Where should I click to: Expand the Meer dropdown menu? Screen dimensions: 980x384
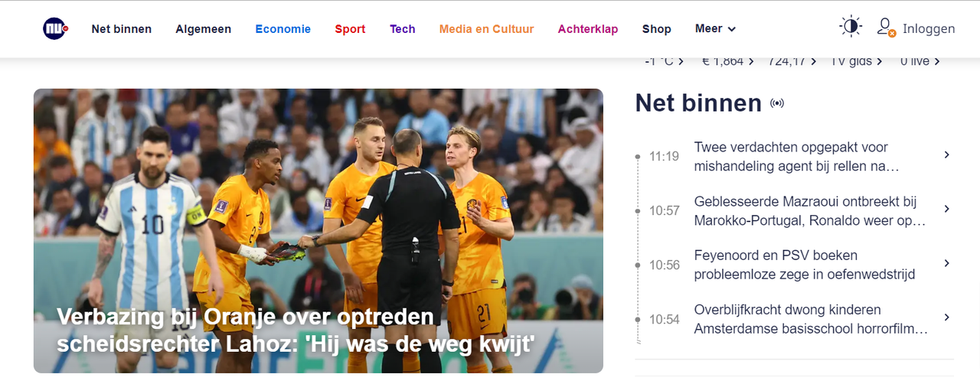pos(715,29)
